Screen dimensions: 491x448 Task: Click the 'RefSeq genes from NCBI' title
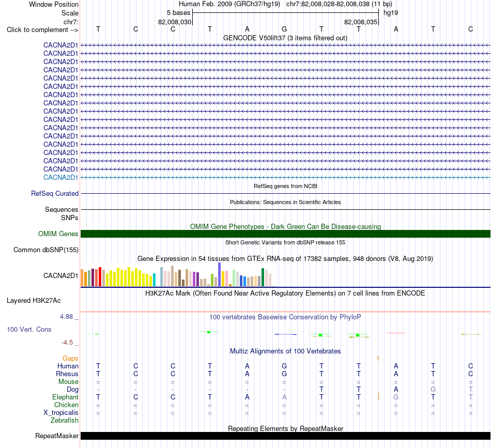pyautogui.click(x=285, y=186)
